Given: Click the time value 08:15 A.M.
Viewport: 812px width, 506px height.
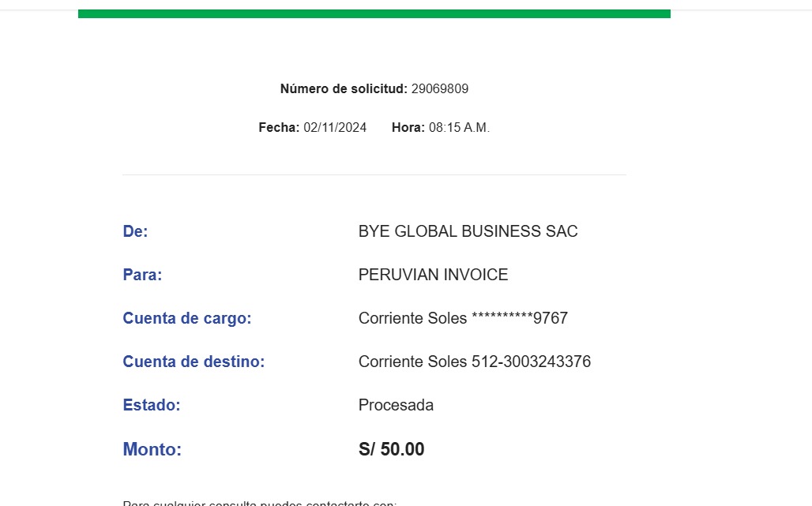Looking at the screenshot, I should coord(459,128).
